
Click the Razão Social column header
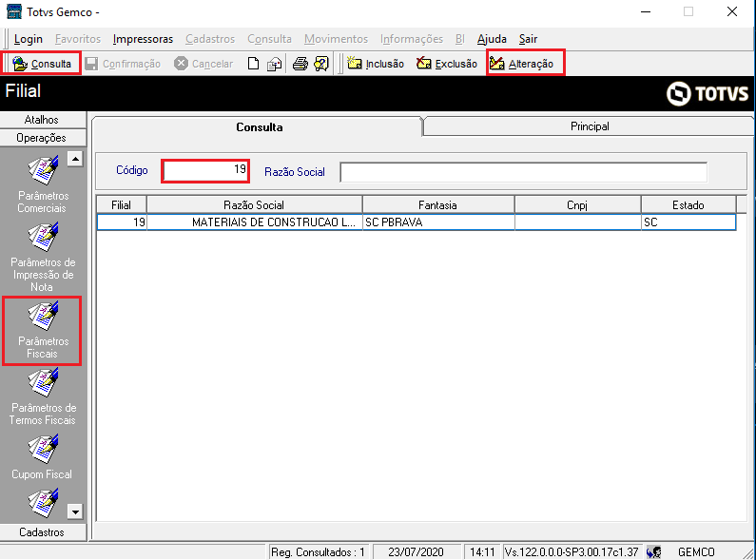click(254, 204)
